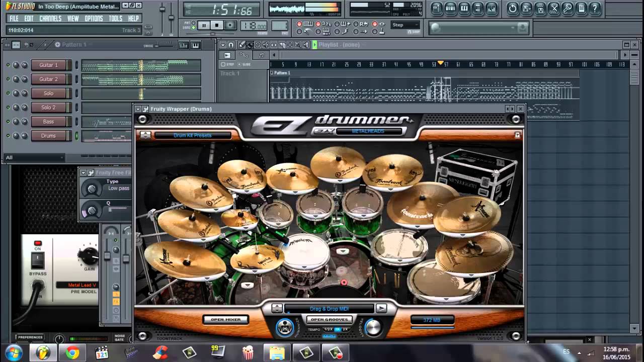
Task: Open the Step snap dropdown
Action: point(406,25)
